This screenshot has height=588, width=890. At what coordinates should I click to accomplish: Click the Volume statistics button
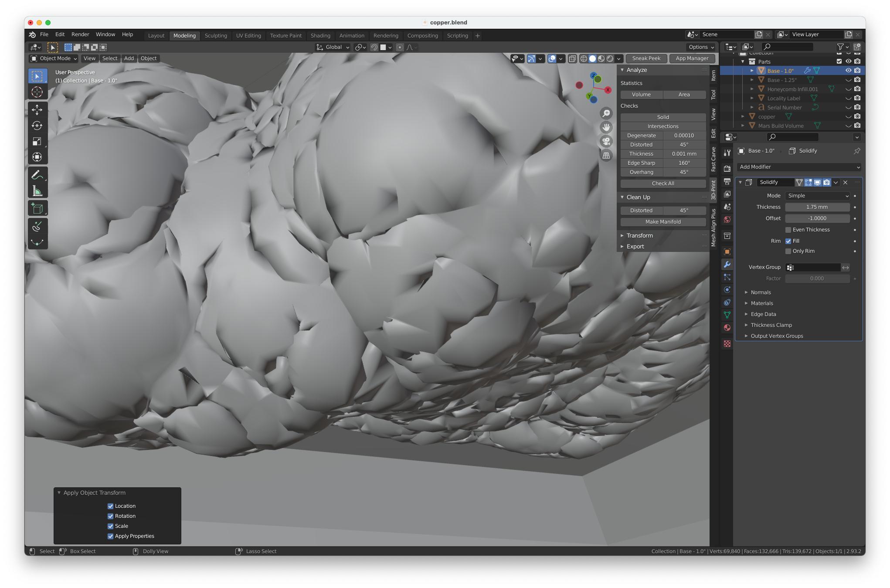[x=641, y=95]
